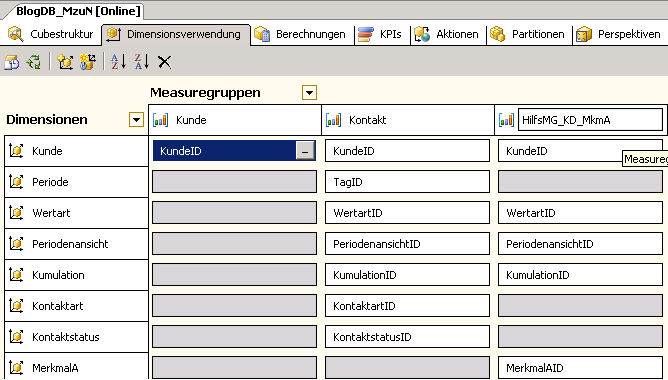Click the Kumulation dimension icon
Image resolution: width=668 pixels, height=380 pixels.
coord(16,275)
